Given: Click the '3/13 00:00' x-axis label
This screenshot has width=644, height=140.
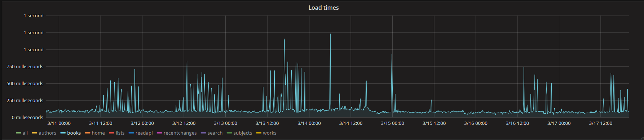Looking at the screenshot, I should pyautogui.click(x=225, y=123).
